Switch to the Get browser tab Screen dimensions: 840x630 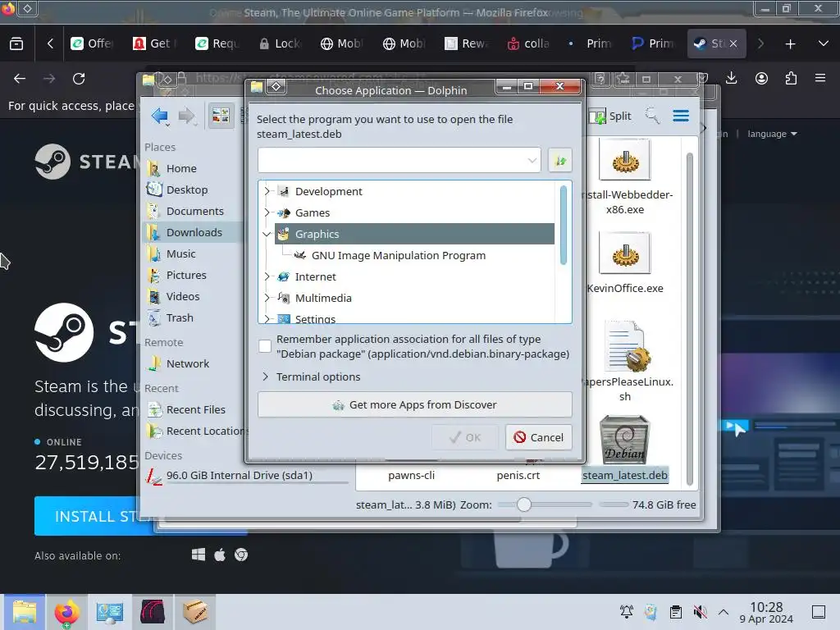[155, 43]
